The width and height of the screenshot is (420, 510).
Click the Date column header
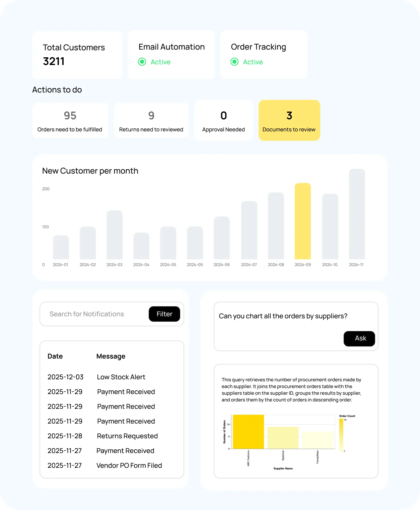pos(55,356)
